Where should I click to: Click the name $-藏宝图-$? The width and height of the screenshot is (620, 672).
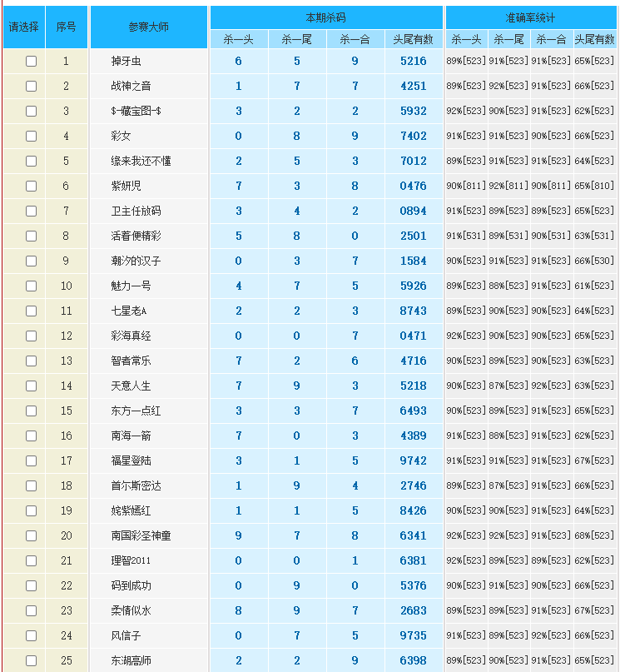136,111
